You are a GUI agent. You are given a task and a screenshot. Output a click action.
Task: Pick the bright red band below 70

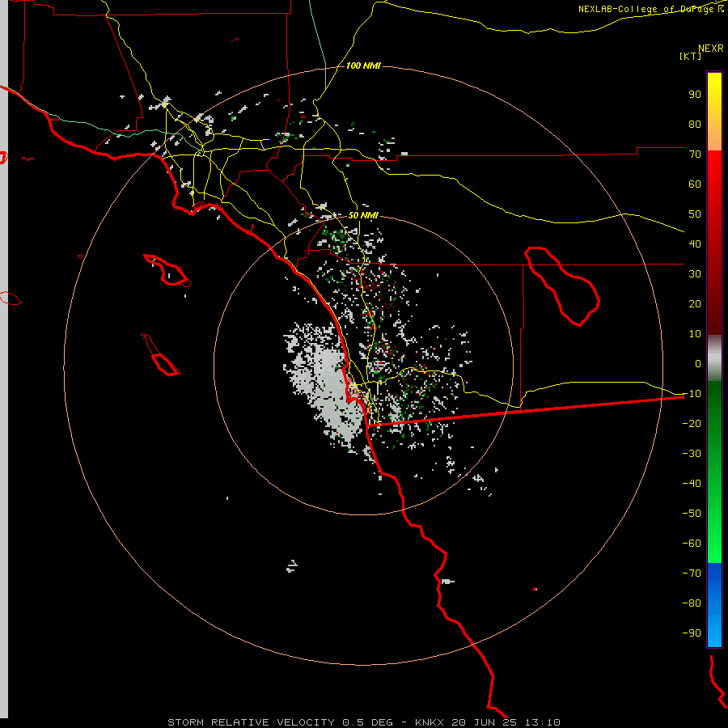click(714, 170)
